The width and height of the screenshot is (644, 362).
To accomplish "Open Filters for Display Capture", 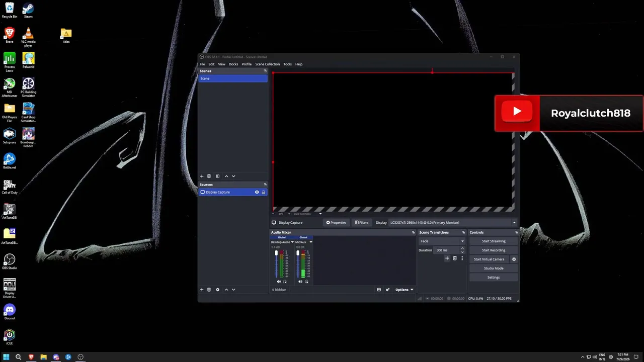I will [362, 223].
